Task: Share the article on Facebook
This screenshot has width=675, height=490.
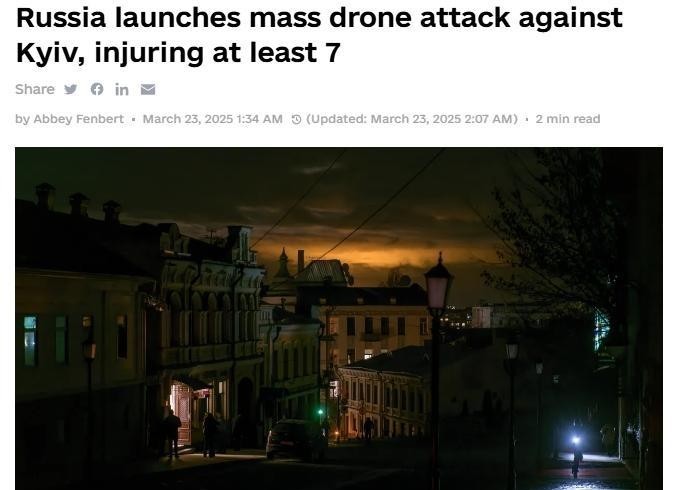Action: 97,89
